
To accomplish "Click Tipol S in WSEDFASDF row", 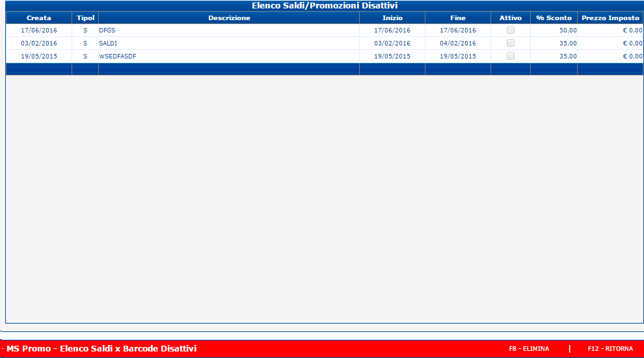I will 85,56.
